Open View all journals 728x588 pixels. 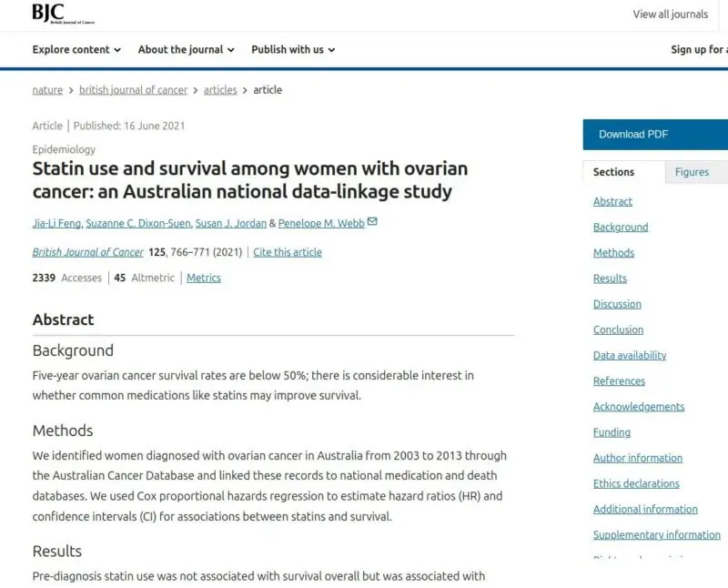click(x=671, y=15)
